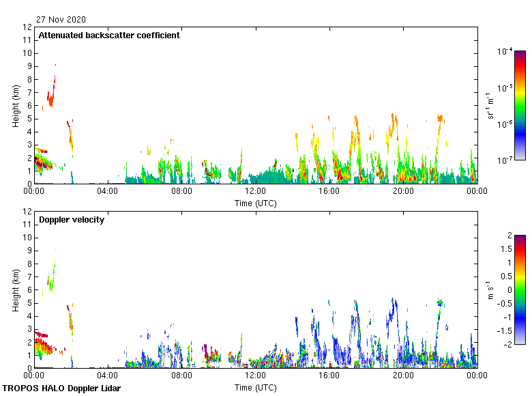Click the 27 Nov 2020 date label
The width and height of the screenshot is (532, 396).
pyautogui.click(x=61, y=20)
